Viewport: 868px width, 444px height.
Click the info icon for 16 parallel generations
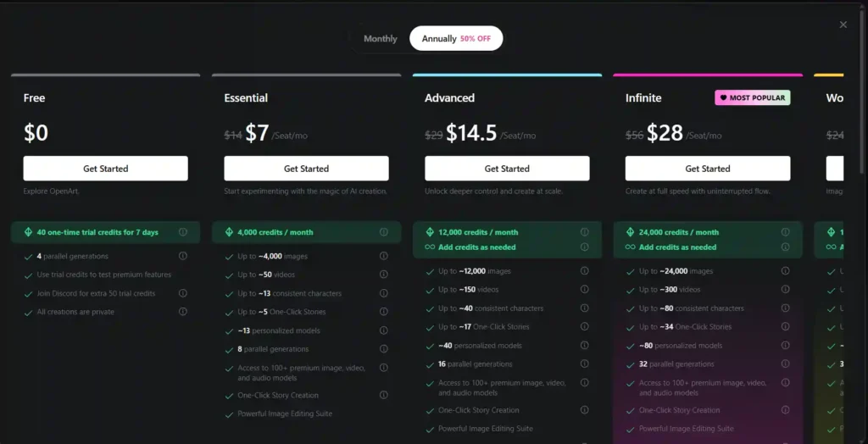tap(585, 364)
